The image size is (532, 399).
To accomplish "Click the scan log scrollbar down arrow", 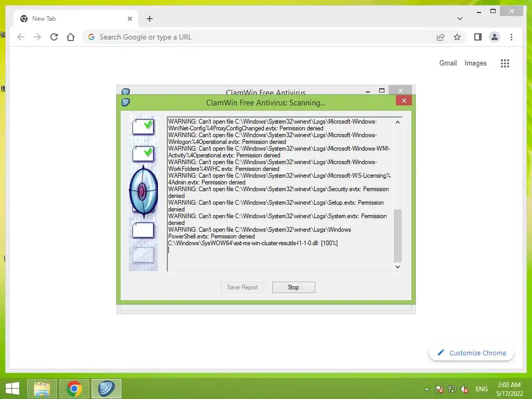I will 397,267.
